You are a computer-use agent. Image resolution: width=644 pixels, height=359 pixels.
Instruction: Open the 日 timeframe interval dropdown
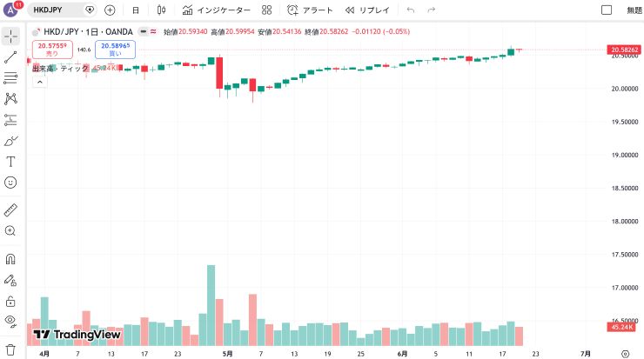pyautogui.click(x=136, y=10)
